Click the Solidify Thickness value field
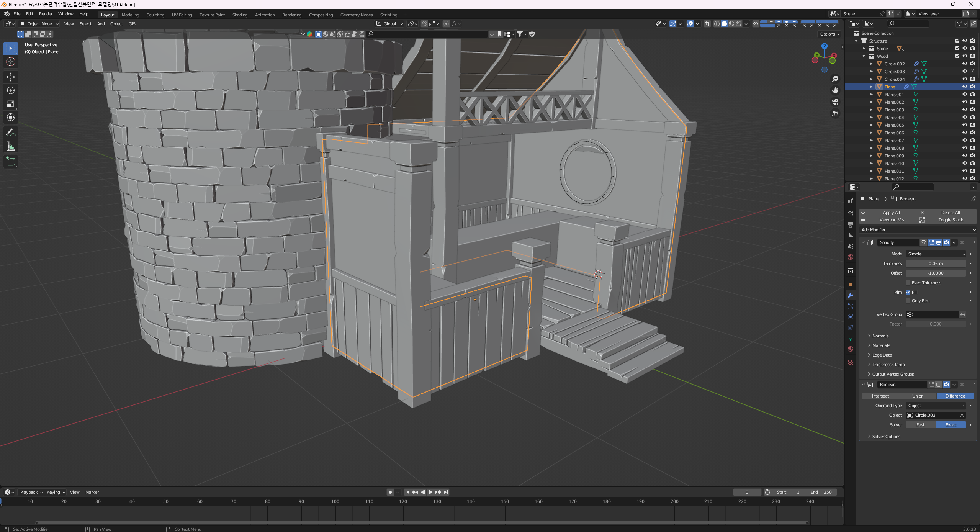 pos(936,264)
